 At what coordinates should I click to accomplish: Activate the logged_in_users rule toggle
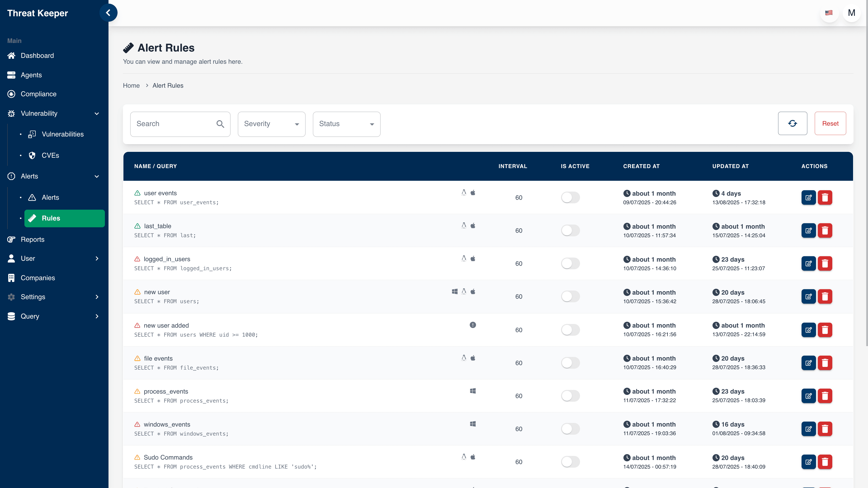click(570, 263)
